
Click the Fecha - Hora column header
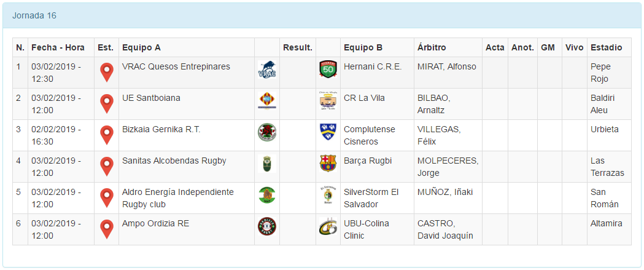[58, 47]
